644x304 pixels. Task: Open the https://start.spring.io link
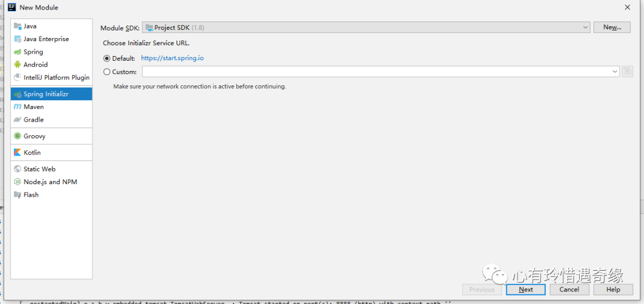172,58
